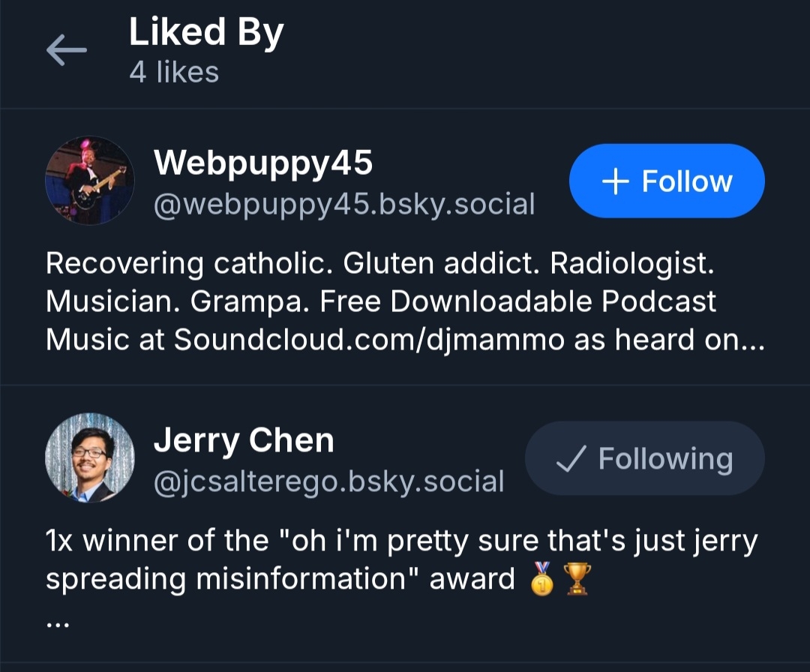Toggle the Following state for Jerry Chen
810x672 pixels.
click(x=644, y=459)
